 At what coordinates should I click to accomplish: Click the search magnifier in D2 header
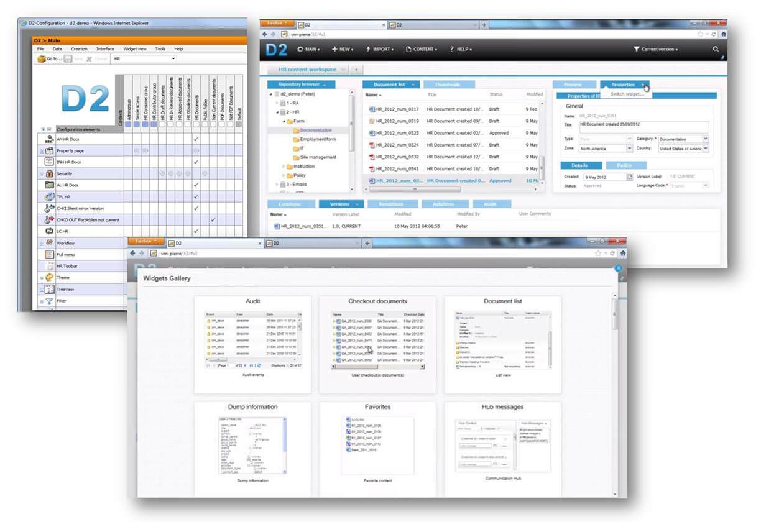716,49
